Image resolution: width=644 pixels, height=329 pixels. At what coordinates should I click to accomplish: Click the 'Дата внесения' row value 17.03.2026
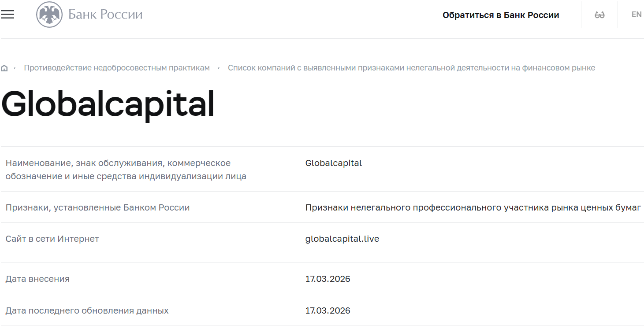pos(328,279)
